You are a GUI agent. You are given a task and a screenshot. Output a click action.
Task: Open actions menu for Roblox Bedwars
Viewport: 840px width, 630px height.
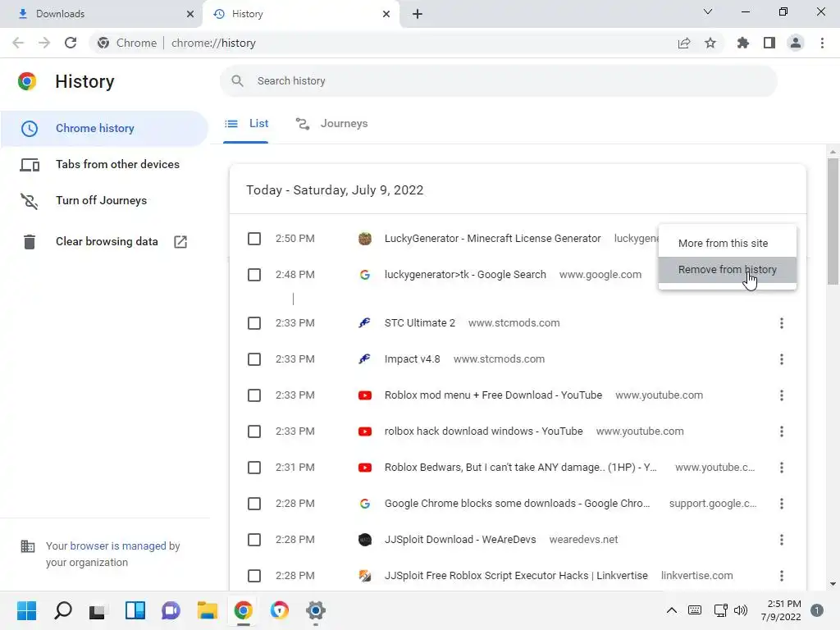[782, 468]
